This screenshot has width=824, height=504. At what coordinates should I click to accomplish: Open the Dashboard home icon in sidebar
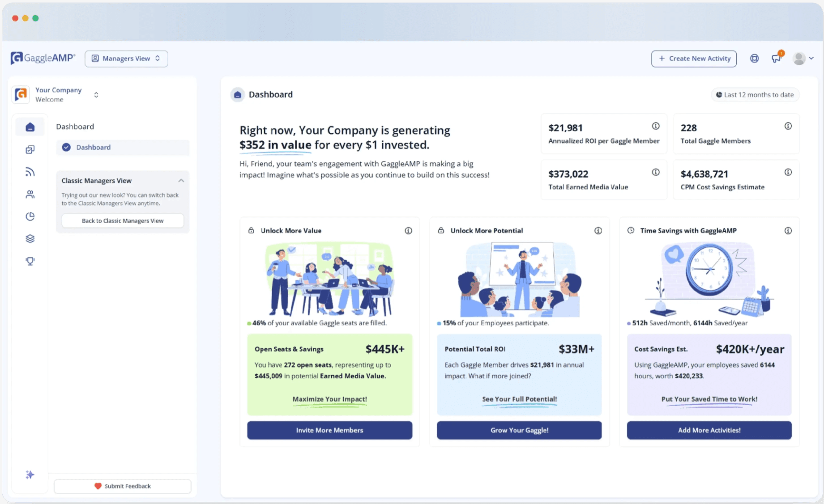pos(30,127)
